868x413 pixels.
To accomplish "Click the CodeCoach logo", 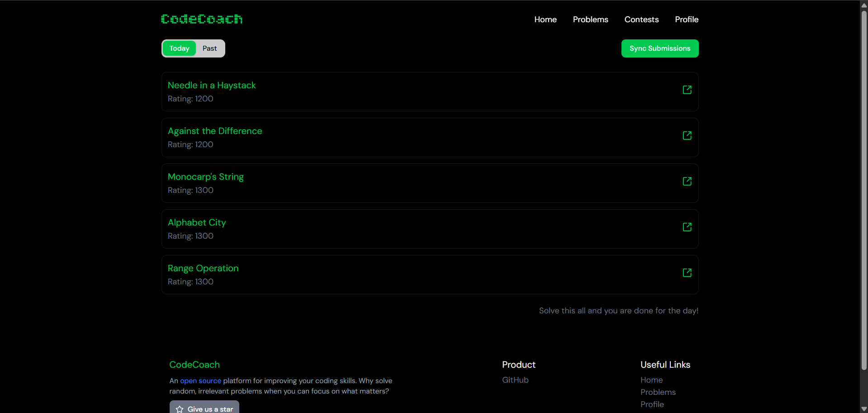I will tap(201, 19).
